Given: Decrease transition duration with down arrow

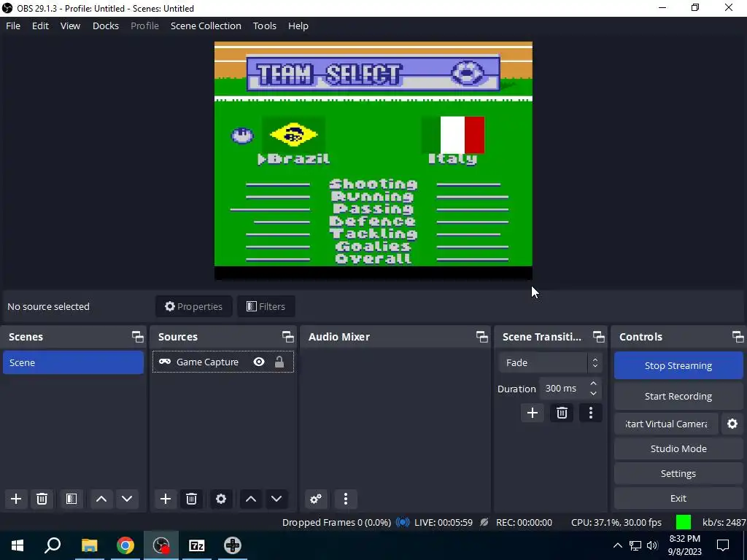Looking at the screenshot, I should (593, 393).
